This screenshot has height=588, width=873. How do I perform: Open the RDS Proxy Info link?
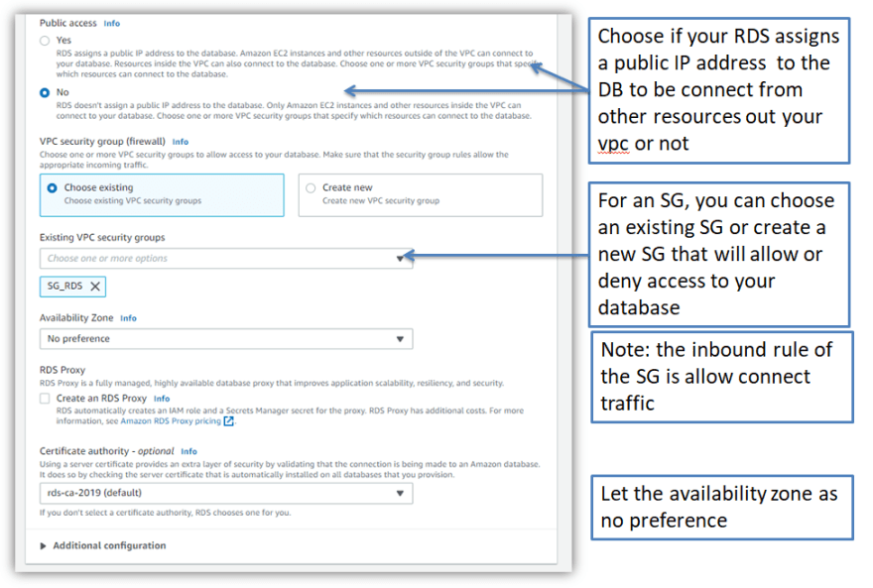[x=162, y=399]
